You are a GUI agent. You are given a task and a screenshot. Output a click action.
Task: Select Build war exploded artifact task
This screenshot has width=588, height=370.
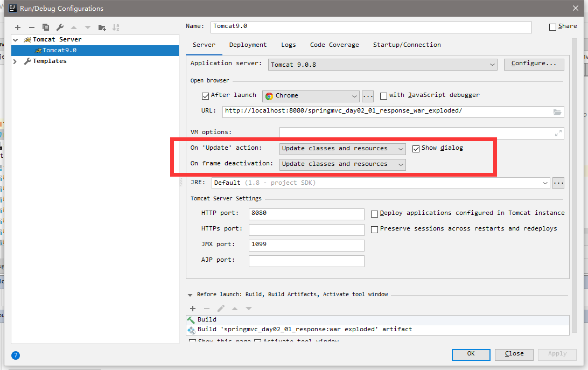click(x=377, y=330)
